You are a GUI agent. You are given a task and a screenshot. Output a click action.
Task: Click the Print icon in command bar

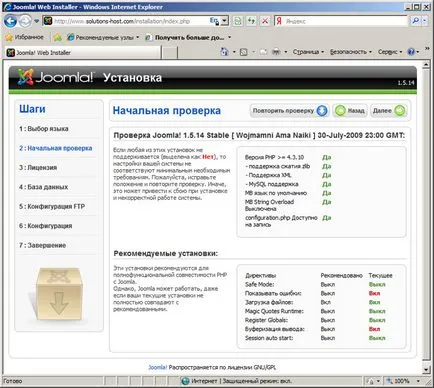276,52
